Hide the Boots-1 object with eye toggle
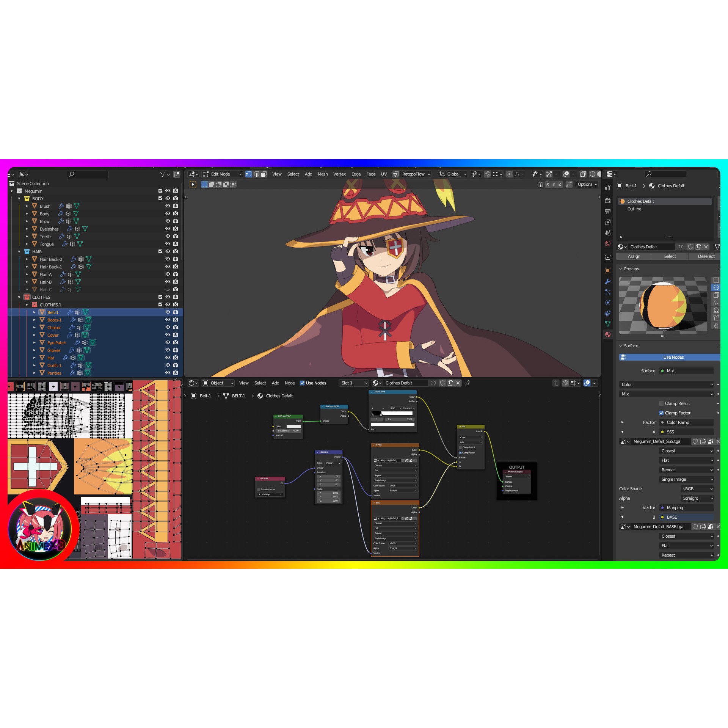This screenshot has width=728, height=728. tap(167, 320)
